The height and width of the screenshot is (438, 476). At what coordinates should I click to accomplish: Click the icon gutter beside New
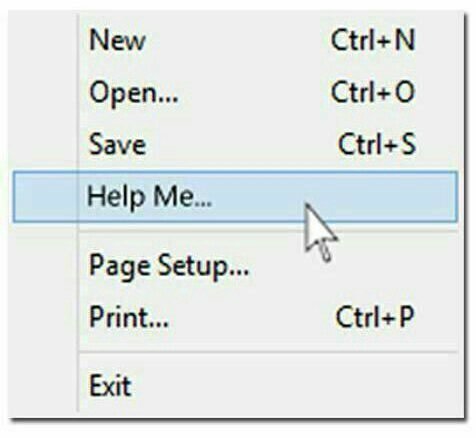pyautogui.click(x=45, y=40)
